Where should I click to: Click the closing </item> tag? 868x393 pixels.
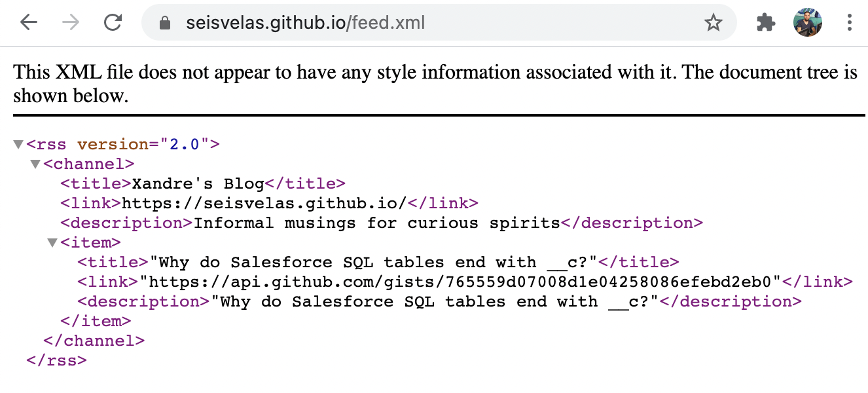point(96,321)
